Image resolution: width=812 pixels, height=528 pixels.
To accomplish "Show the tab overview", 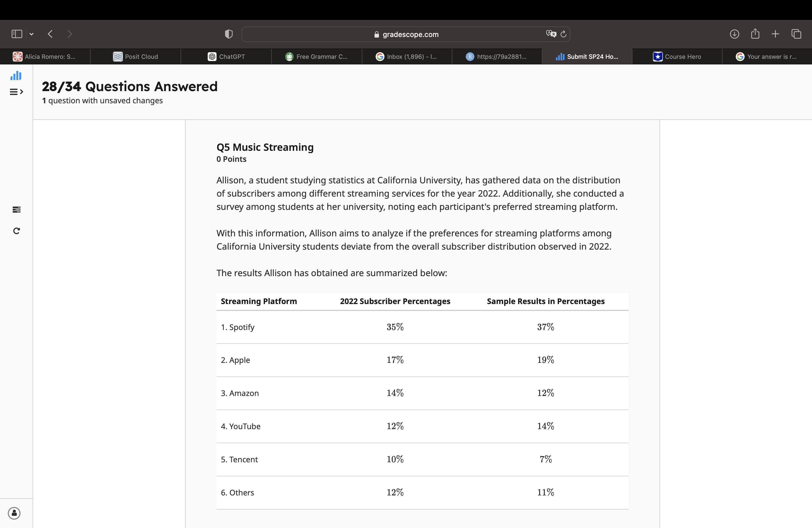I will coord(796,34).
